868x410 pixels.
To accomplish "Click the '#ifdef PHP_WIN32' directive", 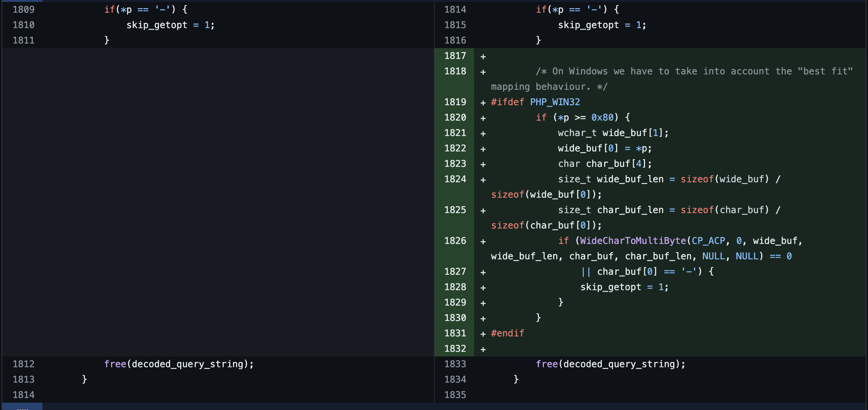I will coord(535,102).
